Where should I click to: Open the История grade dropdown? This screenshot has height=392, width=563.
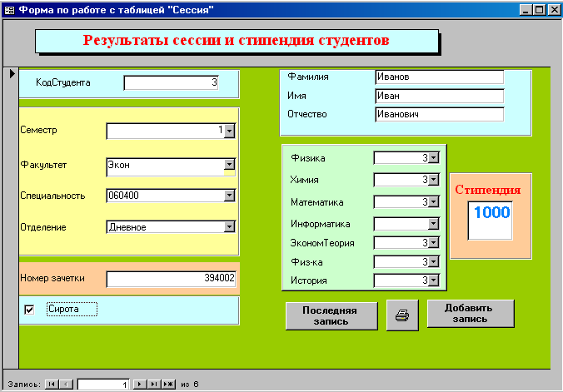(434, 280)
